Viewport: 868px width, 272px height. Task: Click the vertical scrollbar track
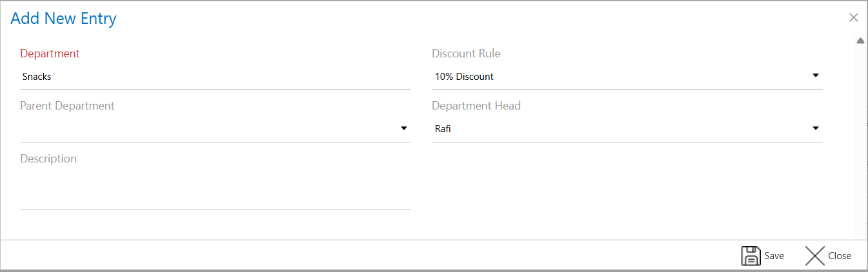click(x=860, y=142)
